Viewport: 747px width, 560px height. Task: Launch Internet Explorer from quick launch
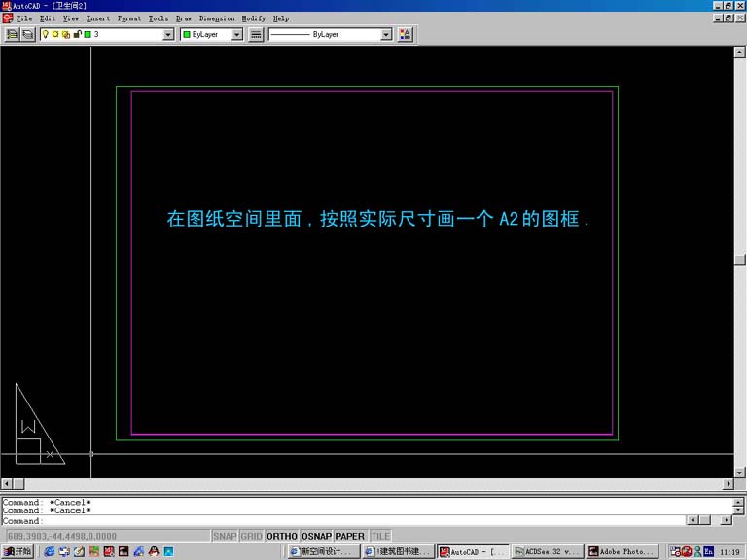(49, 551)
